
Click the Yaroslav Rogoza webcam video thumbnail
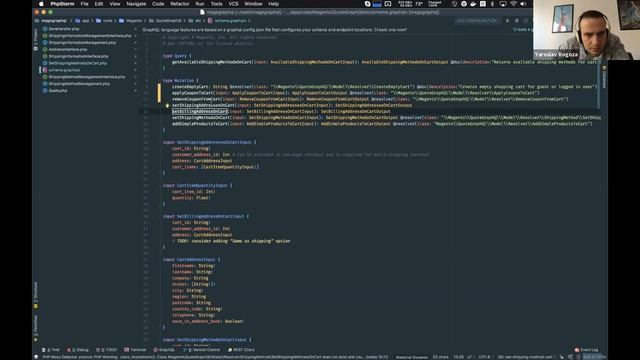click(x=587, y=30)
